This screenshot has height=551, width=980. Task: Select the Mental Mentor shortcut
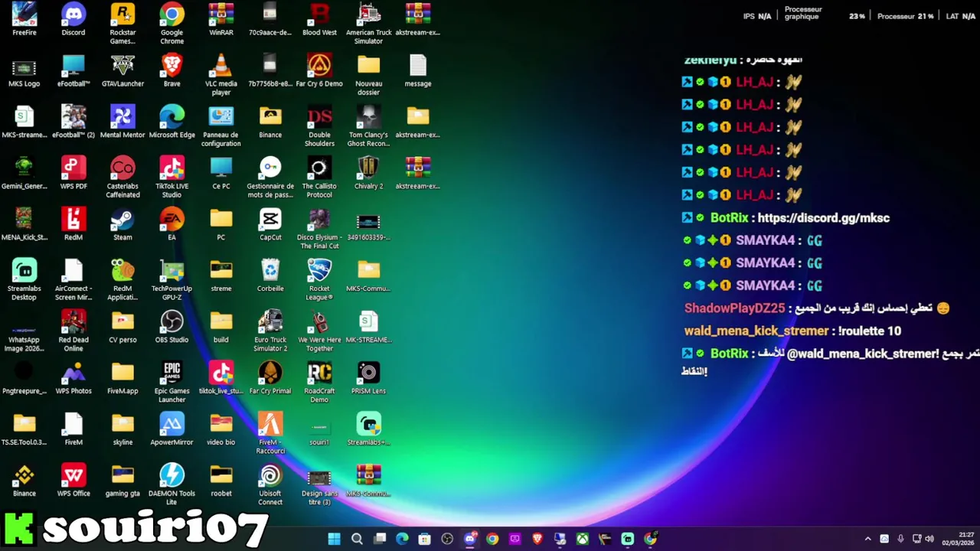click(x=122, y=122)
